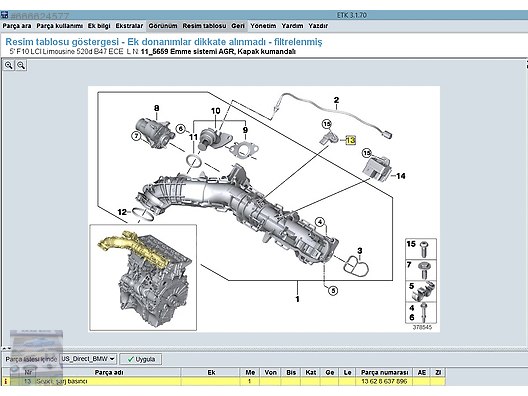Screen dimensions: 528x396
Task: Open the Parça ara menu
Action: 17,26
